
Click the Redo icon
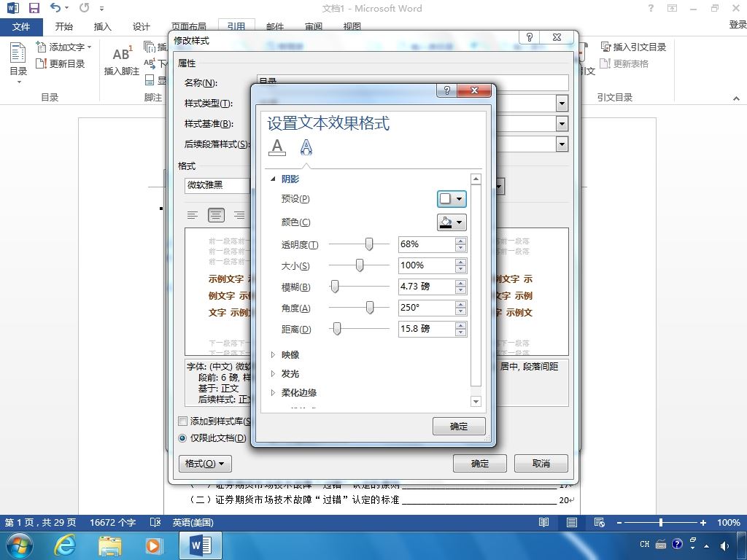(x=85, y=7)
